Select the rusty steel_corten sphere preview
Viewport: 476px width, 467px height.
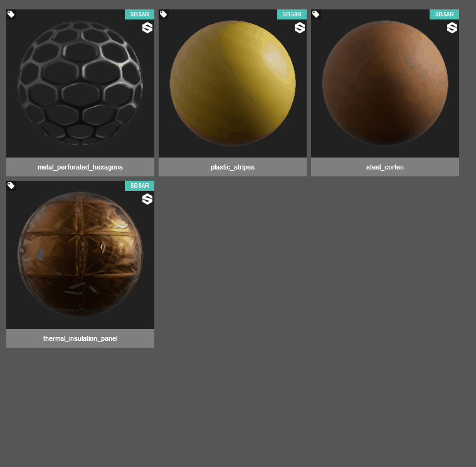pyautogui.click(x=385, y=83)
